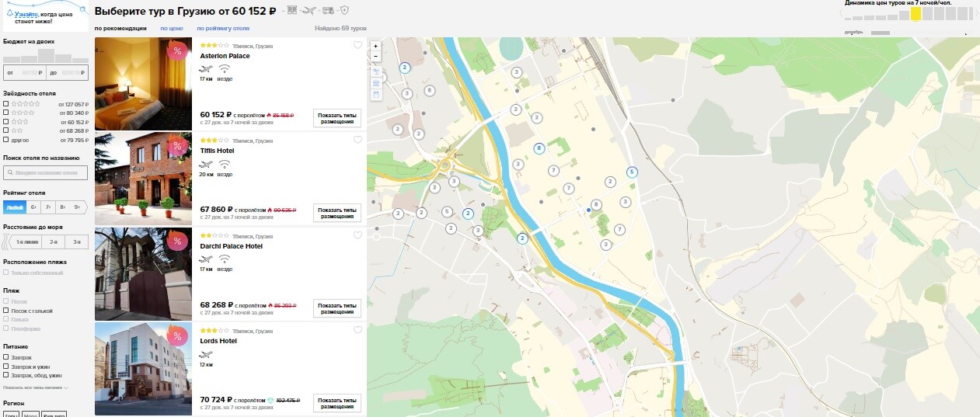Open the Lords Hotel building photo
The width and height of the screenshot is (980, 417).
click(143, 369)
